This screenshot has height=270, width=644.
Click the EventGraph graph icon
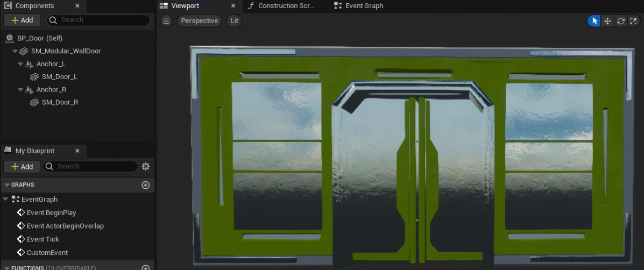[16, 200]
